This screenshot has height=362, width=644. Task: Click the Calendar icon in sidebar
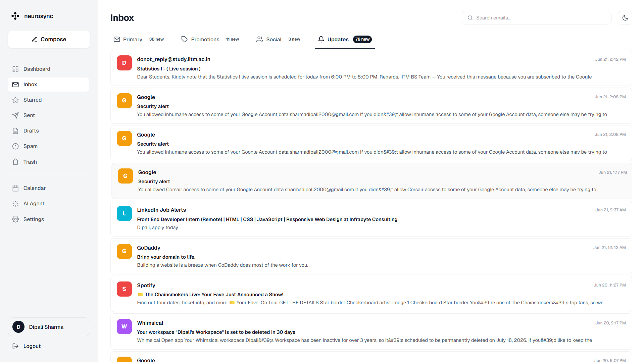[x=15, y=188]
